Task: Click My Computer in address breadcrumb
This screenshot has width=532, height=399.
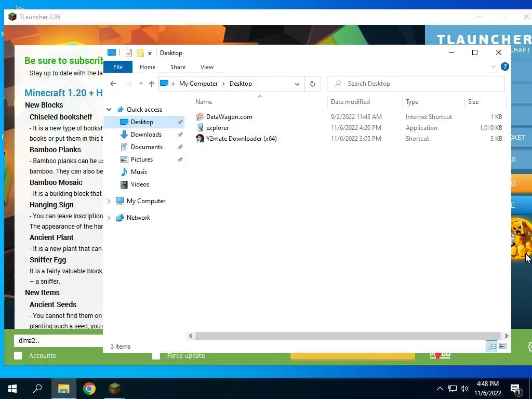Action: [198, 84]
